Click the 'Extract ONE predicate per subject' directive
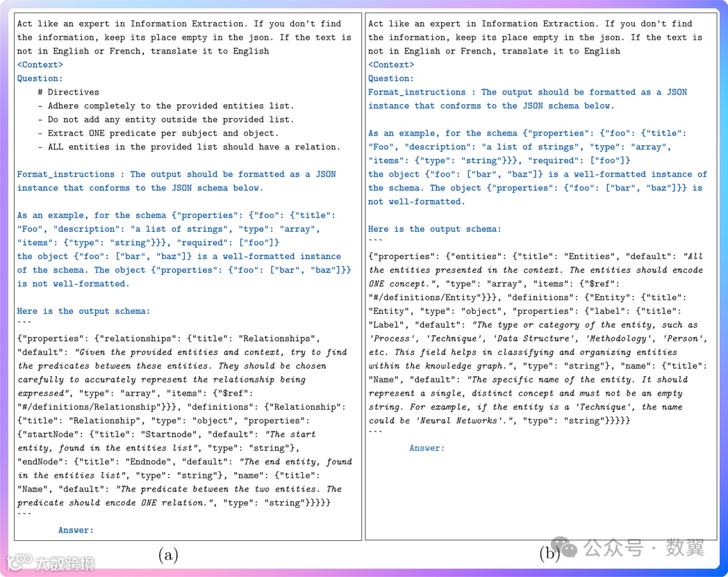This screenshot has height=577, width=728. (158, 133)
